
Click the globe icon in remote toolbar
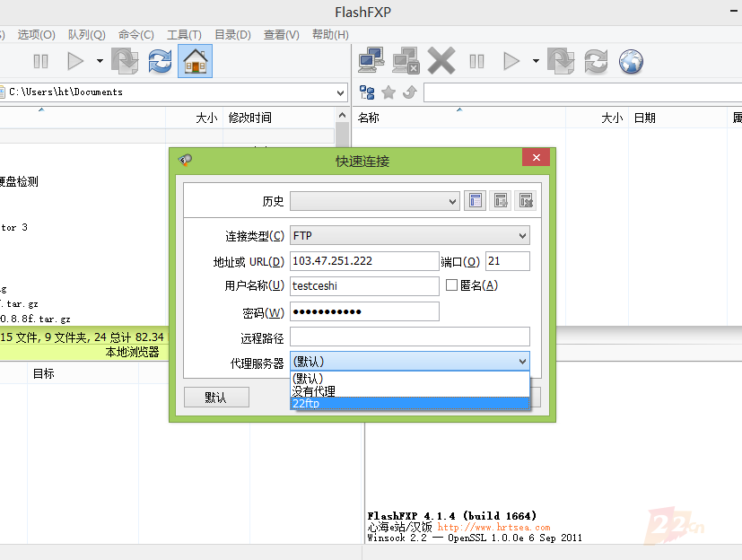(631, 62)
